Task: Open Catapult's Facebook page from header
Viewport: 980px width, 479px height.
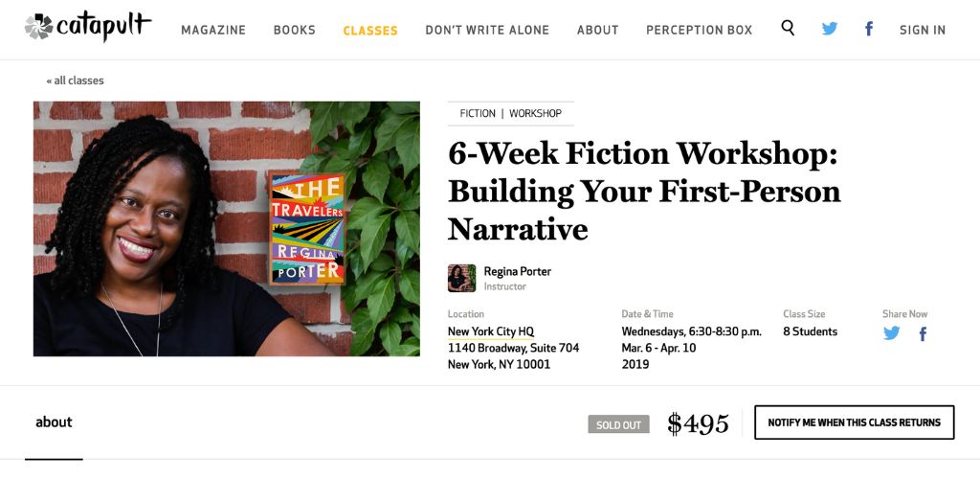Action: (869, 29)
